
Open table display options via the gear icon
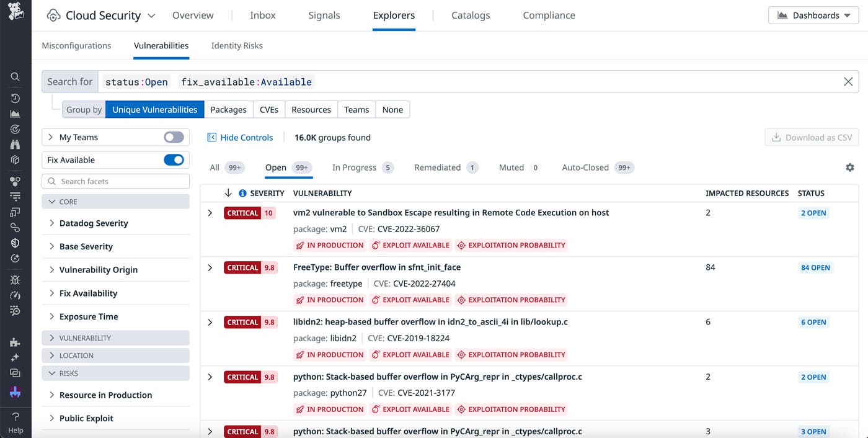pos(850,167)
